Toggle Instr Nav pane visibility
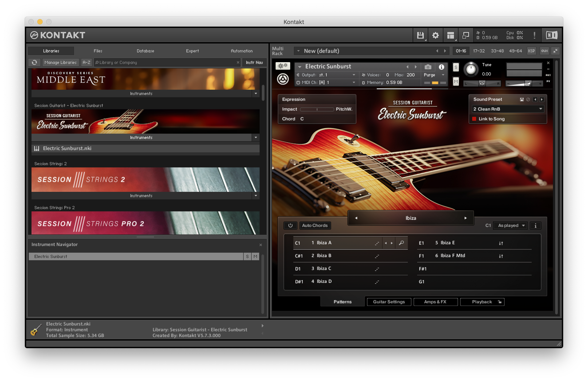588x381 pixels. click(254, 62)
